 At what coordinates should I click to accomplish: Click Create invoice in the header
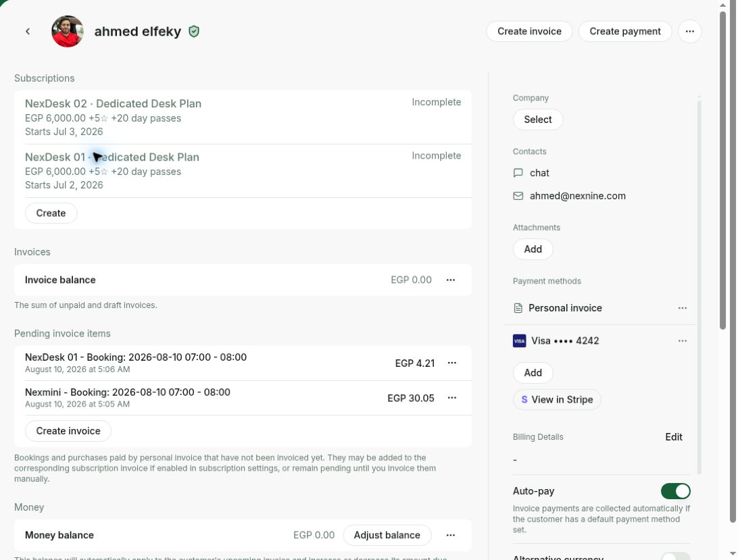[x=529, y=32]
